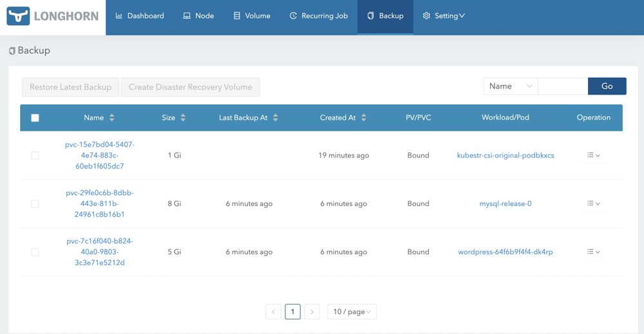Toggle select-all checkbox in table header
Image resolution: width=644 pixels, height=334 pixels.
click(35, 118)
